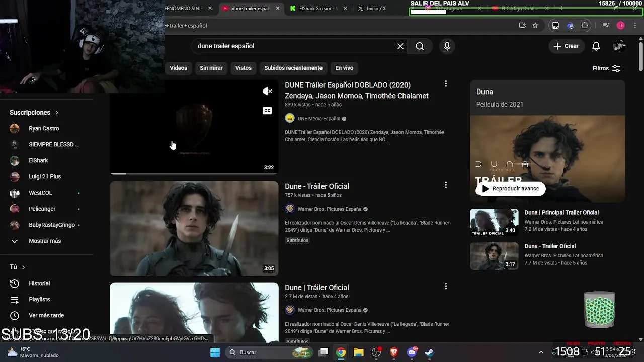Open Warner Bros. Pictures España channel of Dune - Tráiler Oficial
Viewport: 644px width, 362px height.
330,209
